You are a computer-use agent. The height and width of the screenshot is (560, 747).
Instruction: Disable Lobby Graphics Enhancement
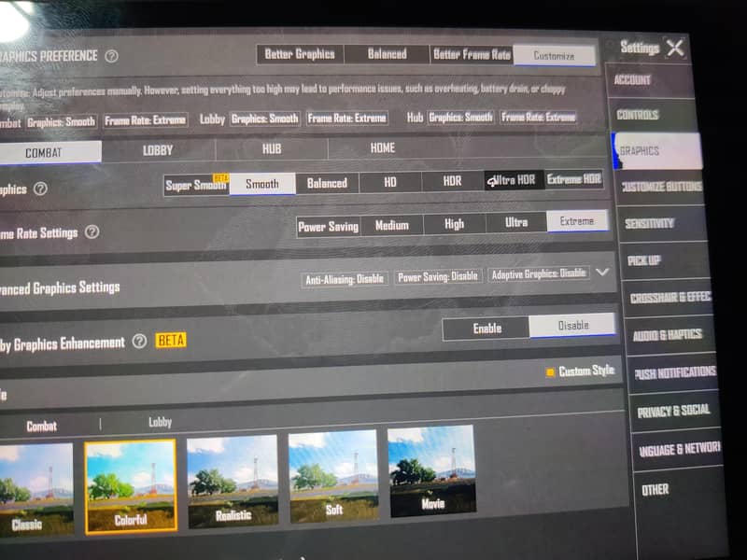click(572, 326)
